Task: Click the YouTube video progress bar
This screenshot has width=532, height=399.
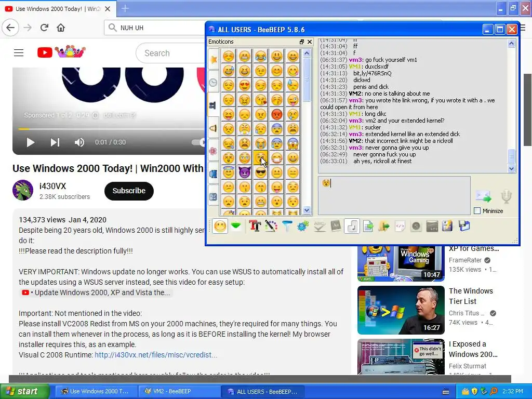Action: (112, 129)
